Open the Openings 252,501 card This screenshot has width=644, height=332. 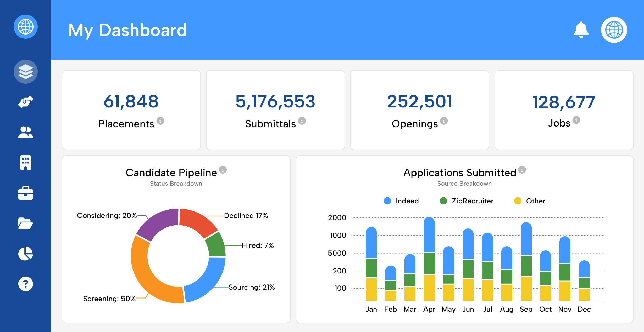[420, 110]
